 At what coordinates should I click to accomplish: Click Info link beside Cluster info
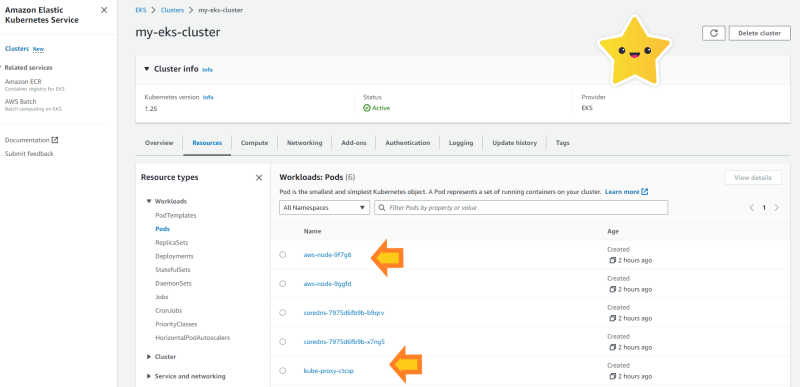point(207,70)
